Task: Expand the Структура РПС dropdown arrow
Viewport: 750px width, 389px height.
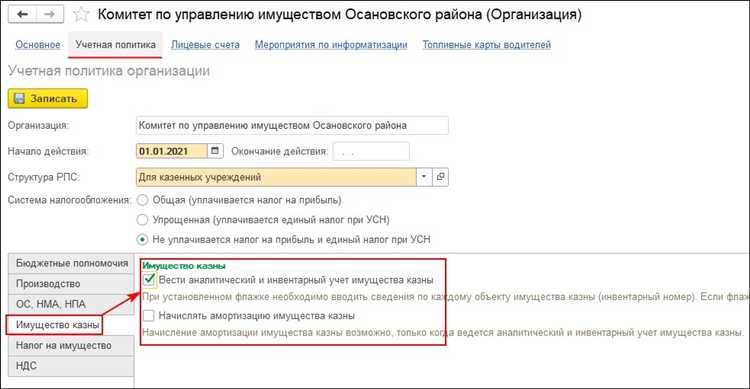Action: tap(424, 177)
